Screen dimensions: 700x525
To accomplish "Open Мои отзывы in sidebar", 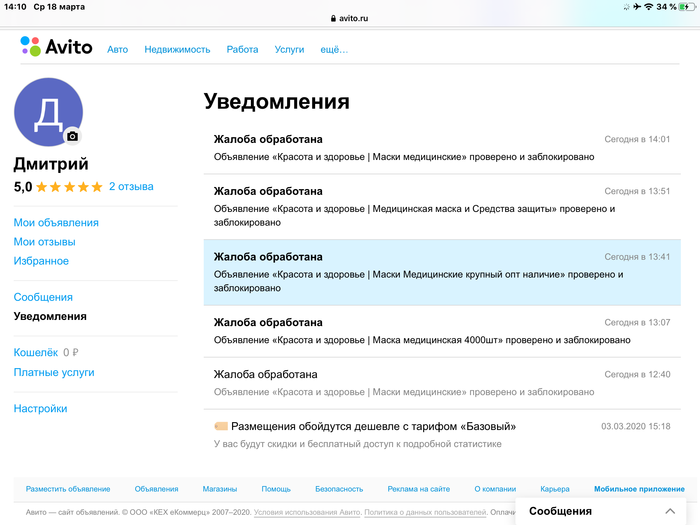I will point(45,242).
